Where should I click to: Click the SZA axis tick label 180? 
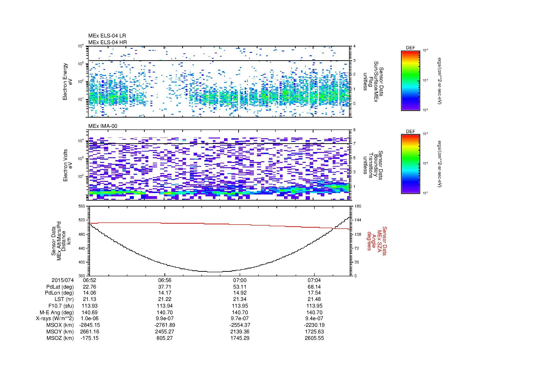click(358, 206)
